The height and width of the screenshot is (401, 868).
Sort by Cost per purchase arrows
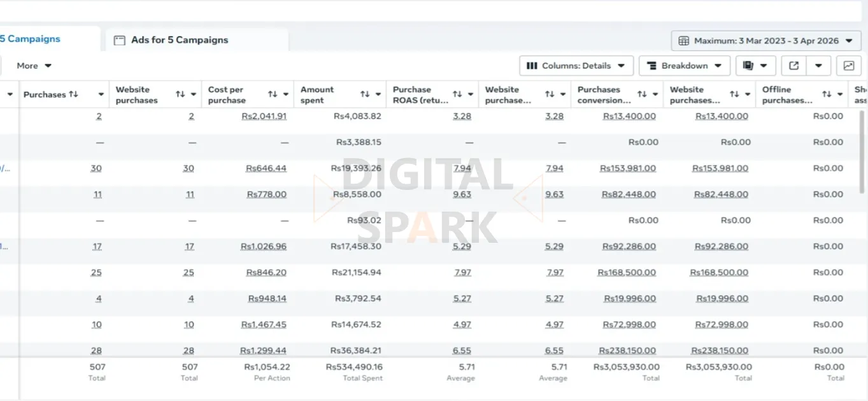tap(273, 94)
